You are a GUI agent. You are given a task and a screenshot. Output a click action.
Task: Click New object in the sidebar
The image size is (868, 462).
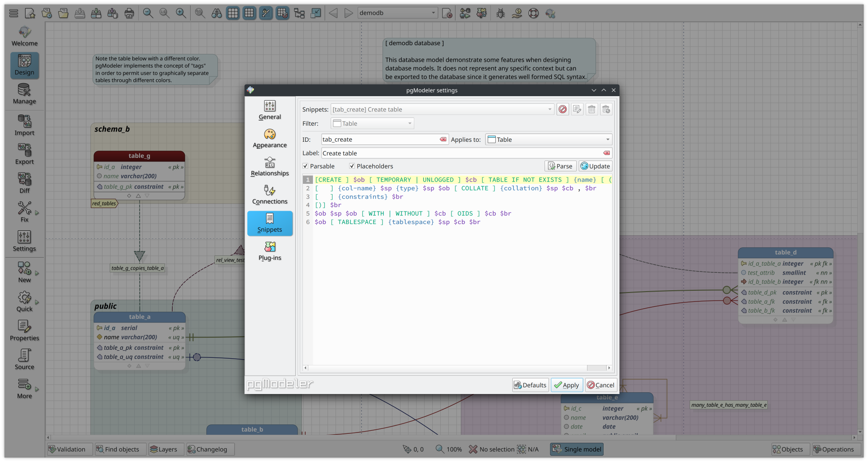[x=25, y=273]
